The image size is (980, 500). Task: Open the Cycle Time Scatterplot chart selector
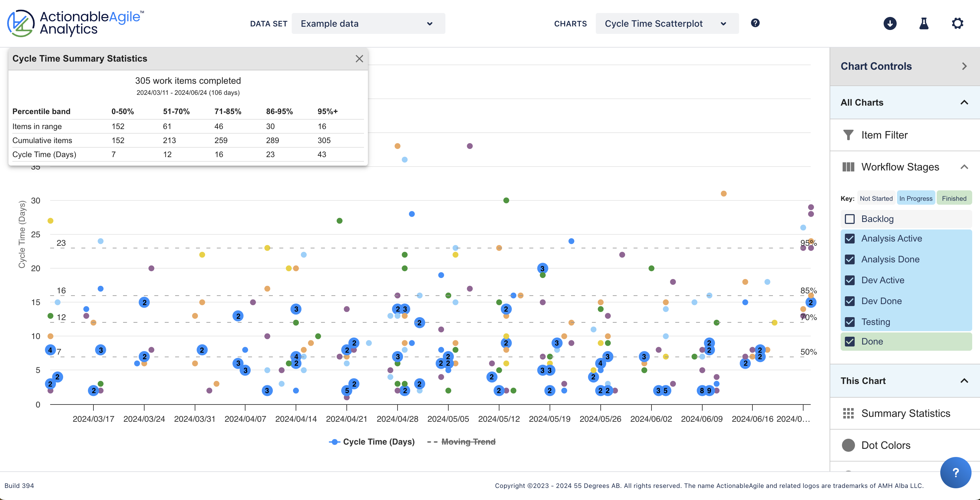coord(666,23)
